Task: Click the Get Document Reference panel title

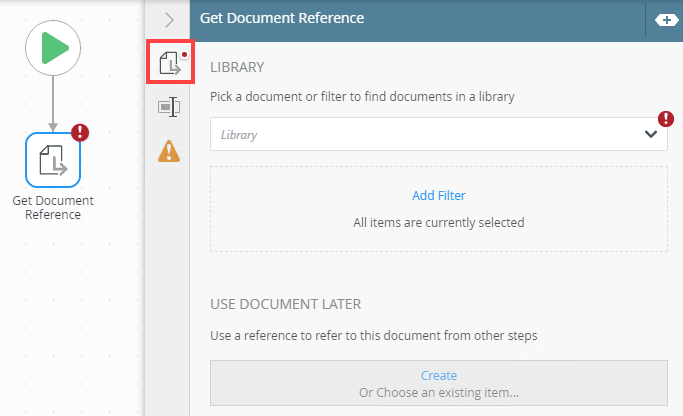Action: click(x=281, y=18)
